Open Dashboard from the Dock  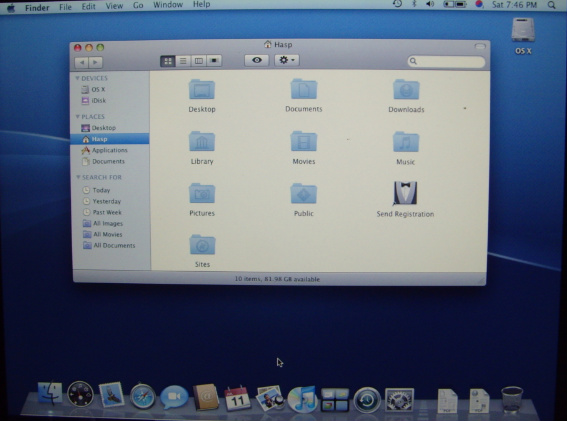80,394
